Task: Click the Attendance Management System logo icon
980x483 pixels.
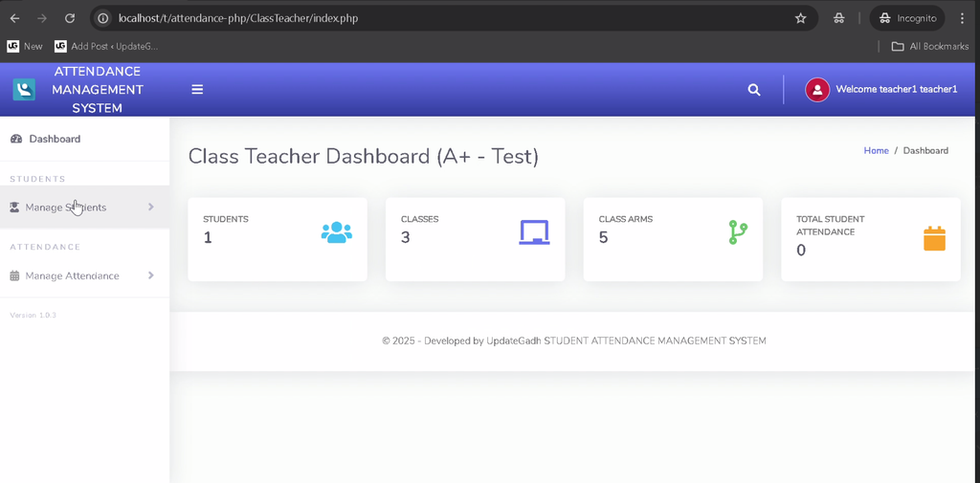Action: [24, 89]
